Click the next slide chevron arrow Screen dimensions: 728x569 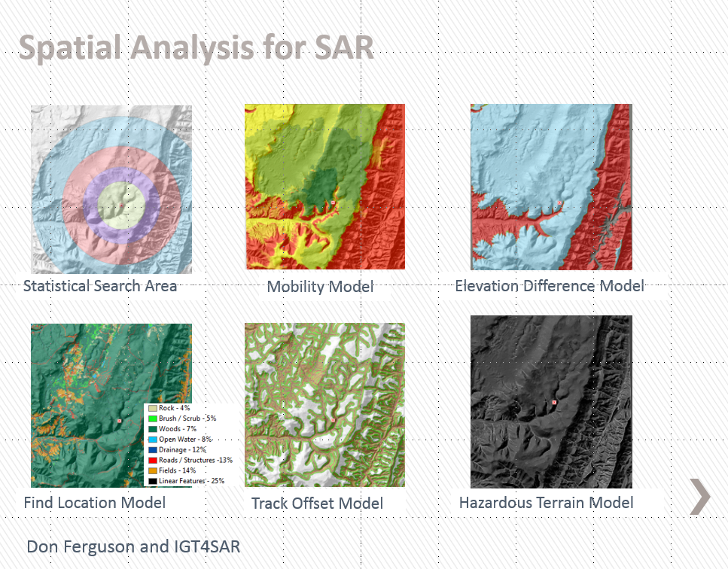click(x=699, y=497)
